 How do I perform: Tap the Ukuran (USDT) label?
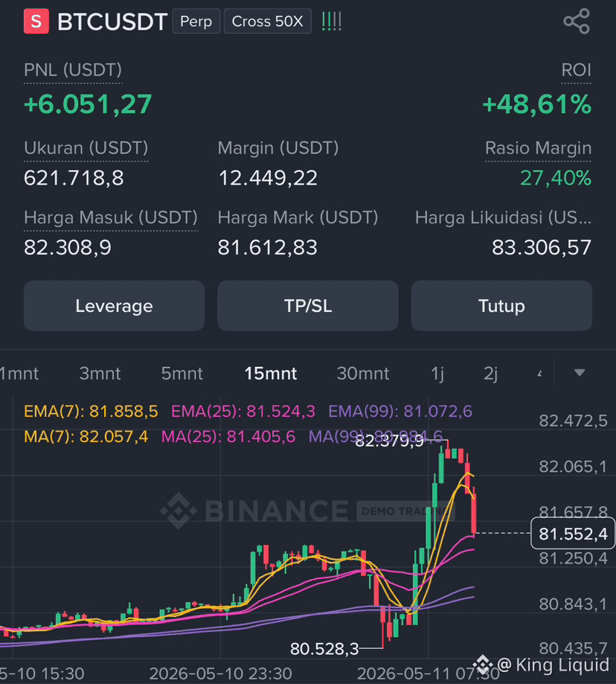point(86,148)
